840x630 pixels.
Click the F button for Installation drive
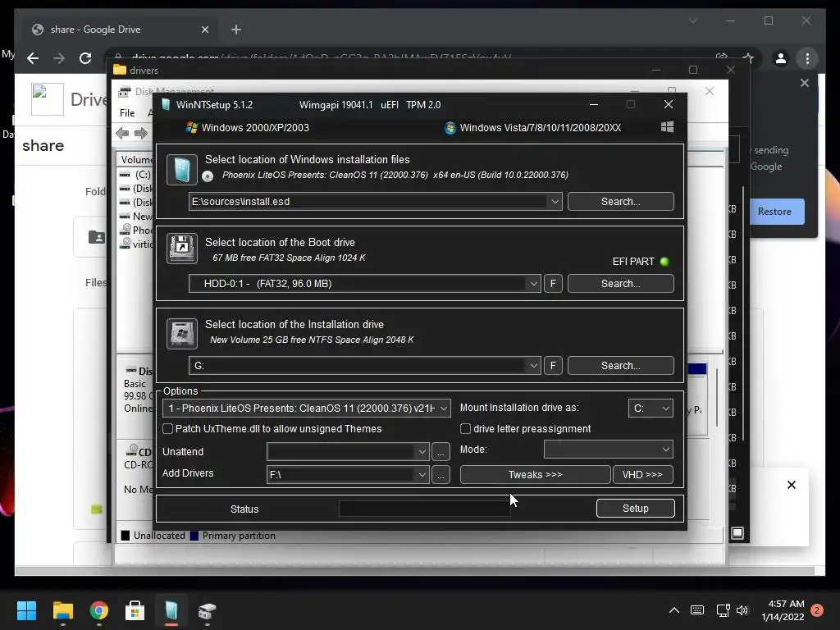(553, 365)
